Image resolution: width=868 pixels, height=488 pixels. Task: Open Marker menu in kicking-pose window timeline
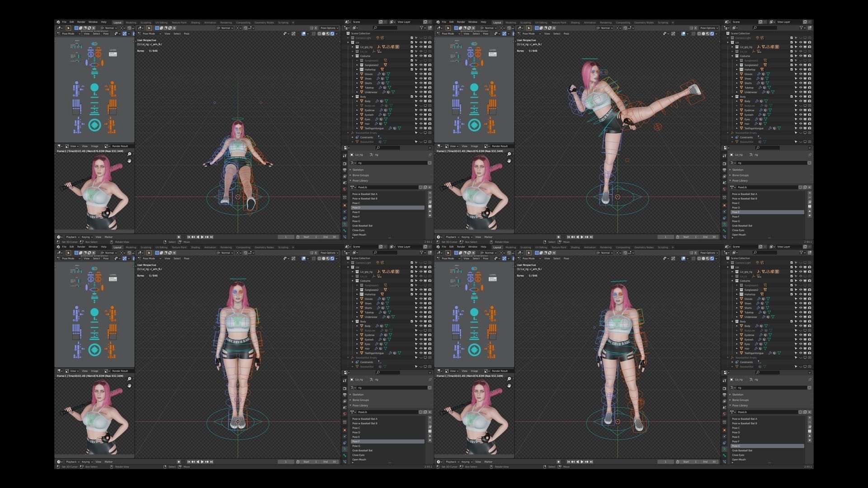pyautogui.click(x=488, y=237)
